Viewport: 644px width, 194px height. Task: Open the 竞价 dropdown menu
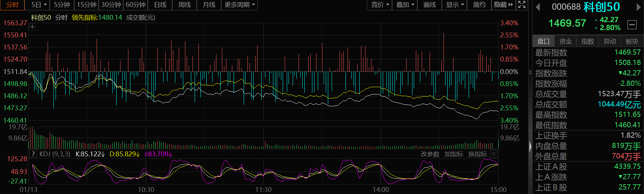click(380, 5)
